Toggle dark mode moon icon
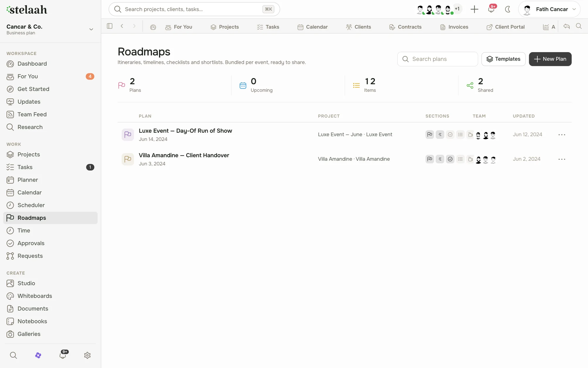 pos(507,9)
